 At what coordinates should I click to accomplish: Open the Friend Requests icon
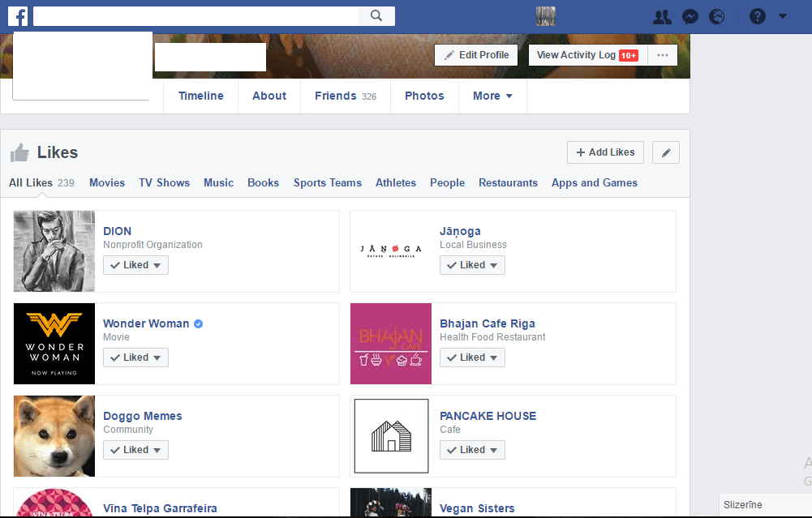click(662, 17)
